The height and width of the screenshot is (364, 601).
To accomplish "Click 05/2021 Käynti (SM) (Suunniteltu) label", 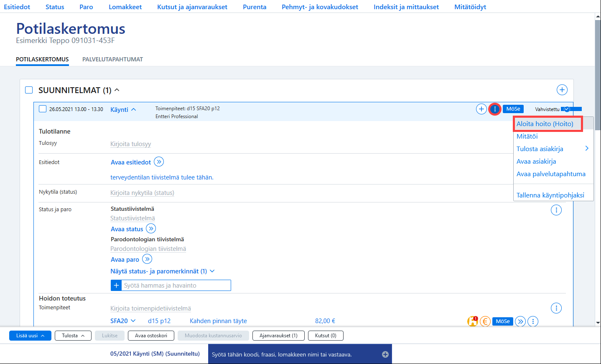I will pos(155,354).
